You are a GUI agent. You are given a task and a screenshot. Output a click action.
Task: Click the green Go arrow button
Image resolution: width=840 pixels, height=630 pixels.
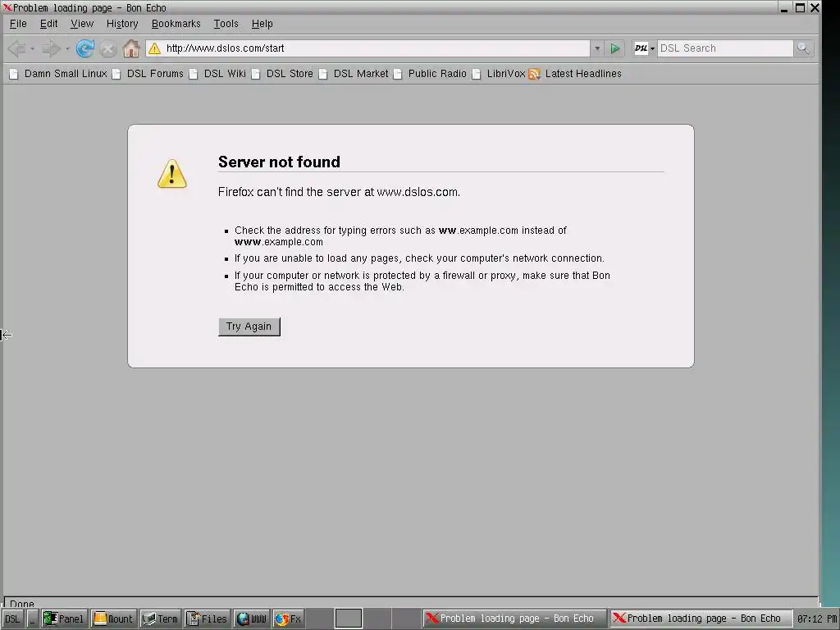click(x=615, y=48)
